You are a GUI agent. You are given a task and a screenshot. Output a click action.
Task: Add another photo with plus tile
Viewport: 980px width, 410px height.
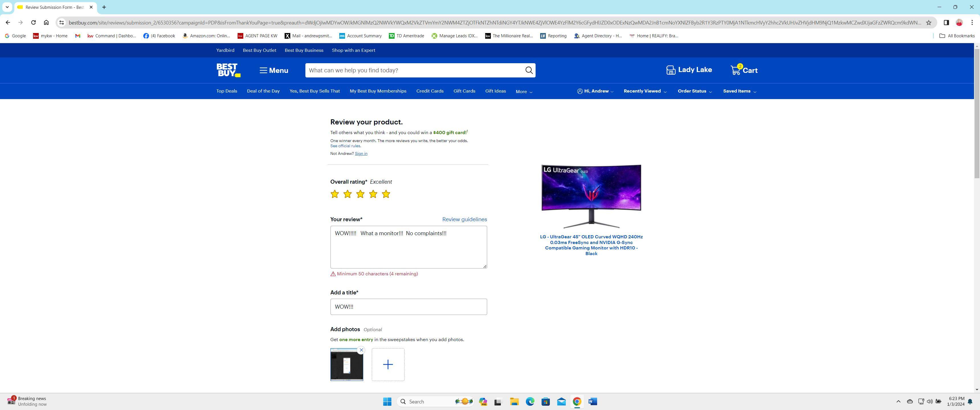coord(388,364)
